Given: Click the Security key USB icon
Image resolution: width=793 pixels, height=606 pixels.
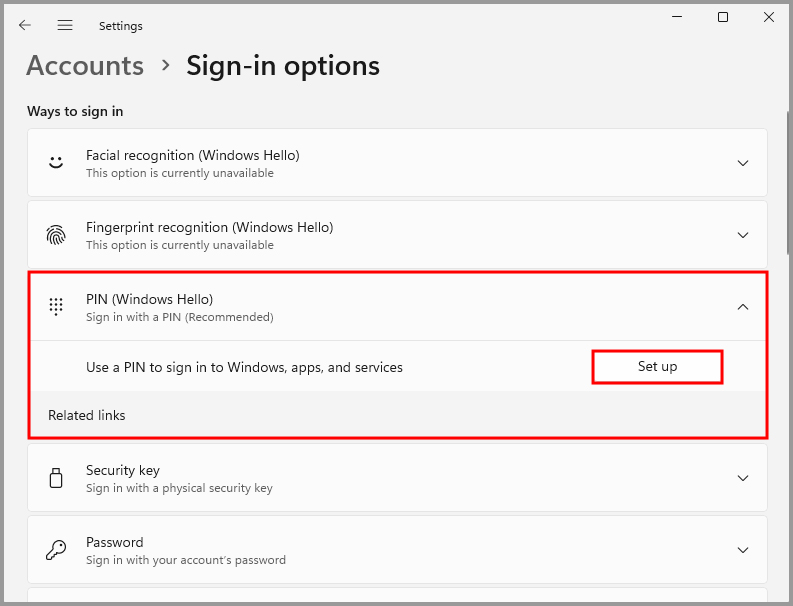Looking at the screenshot, I should tap(56, 478).
